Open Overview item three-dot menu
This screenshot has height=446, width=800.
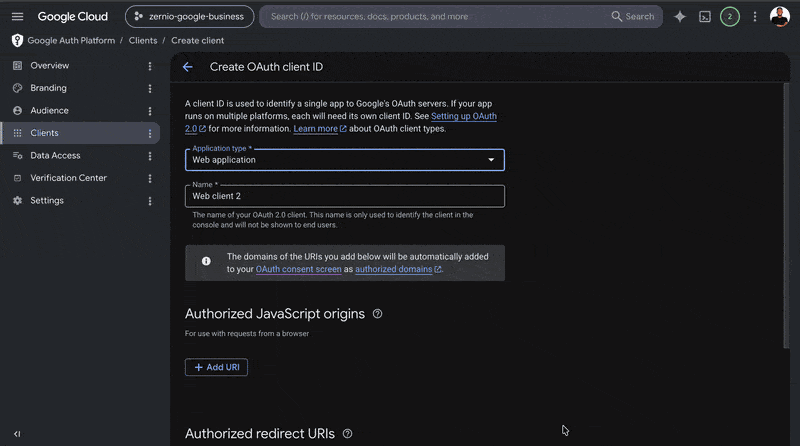149,66
